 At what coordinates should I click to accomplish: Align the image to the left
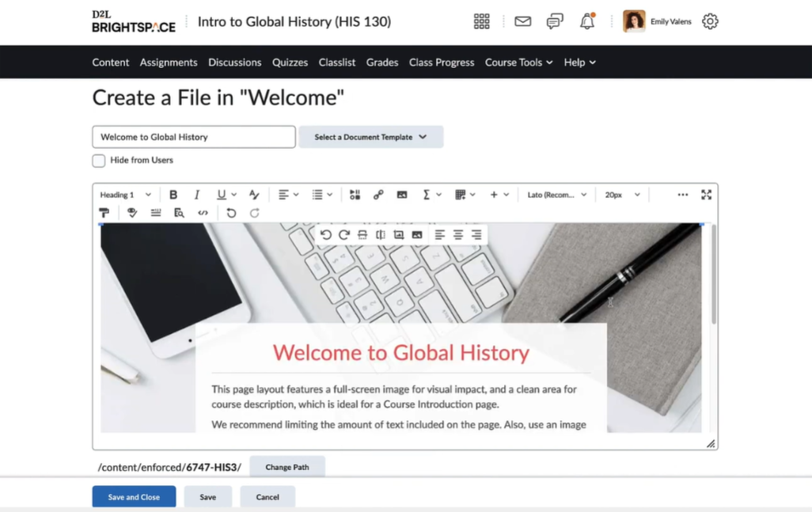(440, 234)
